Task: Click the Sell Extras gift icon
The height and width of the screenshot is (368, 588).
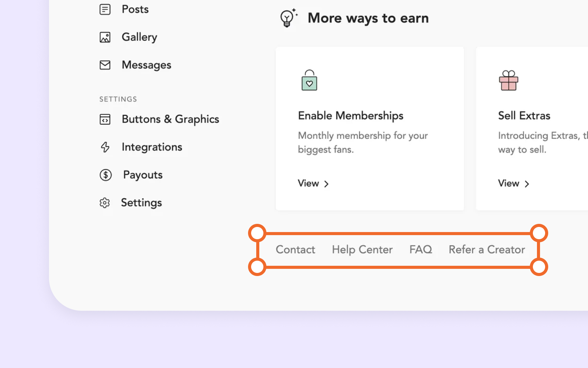Action: pos(509,81)
